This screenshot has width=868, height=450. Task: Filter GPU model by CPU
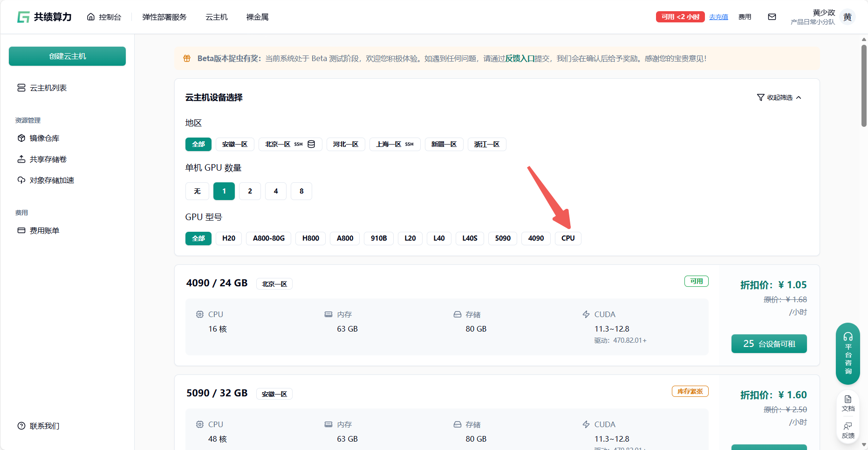tap(568, 238)
